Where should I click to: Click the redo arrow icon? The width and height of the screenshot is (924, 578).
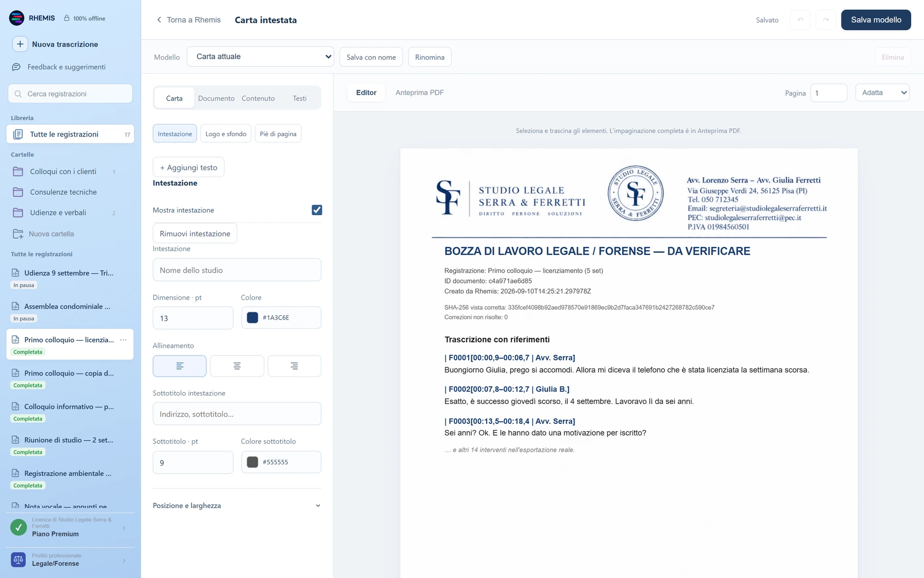pos(826,20)
